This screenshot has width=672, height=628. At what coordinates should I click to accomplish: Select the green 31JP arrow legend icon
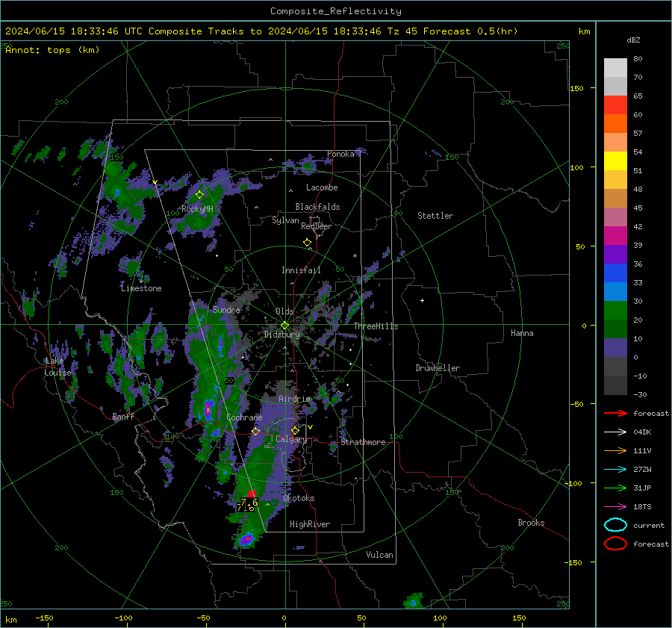[615, 488]
